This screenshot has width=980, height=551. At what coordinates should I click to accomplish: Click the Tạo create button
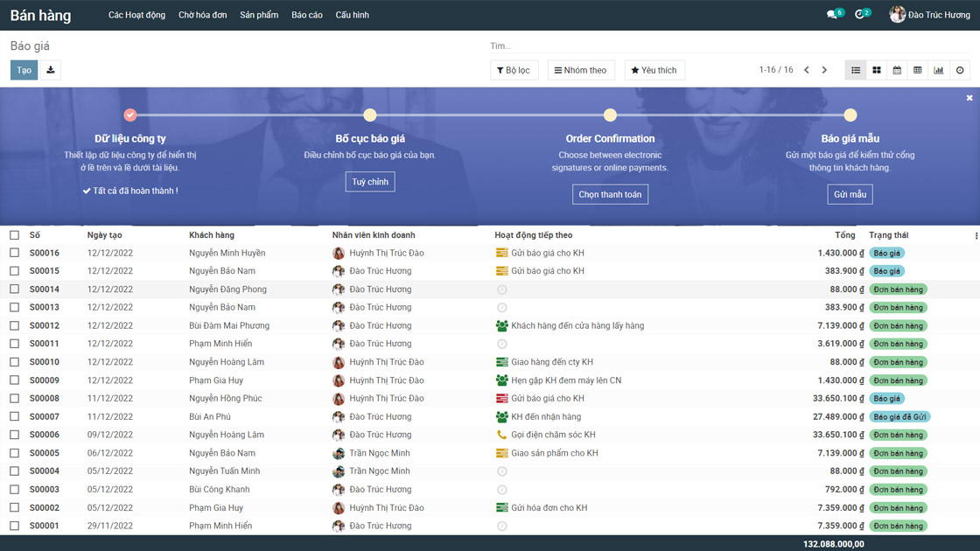(24, 70)
